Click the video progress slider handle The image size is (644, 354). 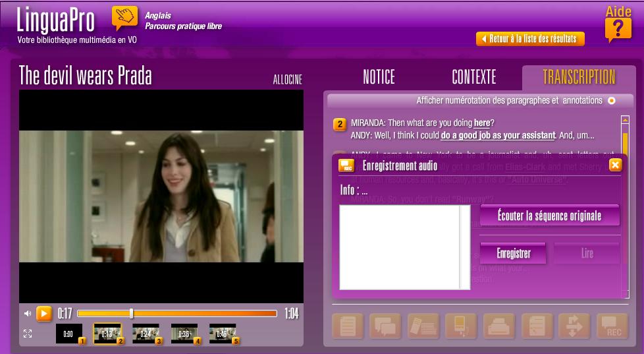[132, 313]
